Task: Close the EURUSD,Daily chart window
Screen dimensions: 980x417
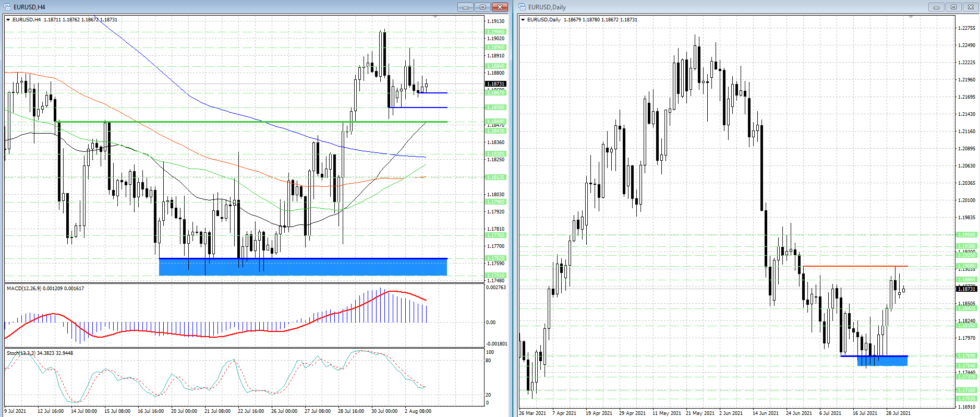Action: (x=971, y=7)
